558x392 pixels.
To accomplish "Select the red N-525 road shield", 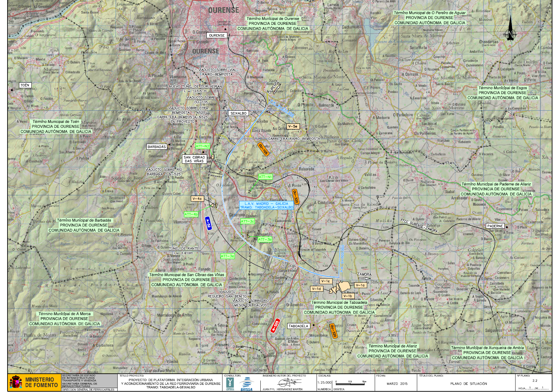I will [x=275, y=325].
